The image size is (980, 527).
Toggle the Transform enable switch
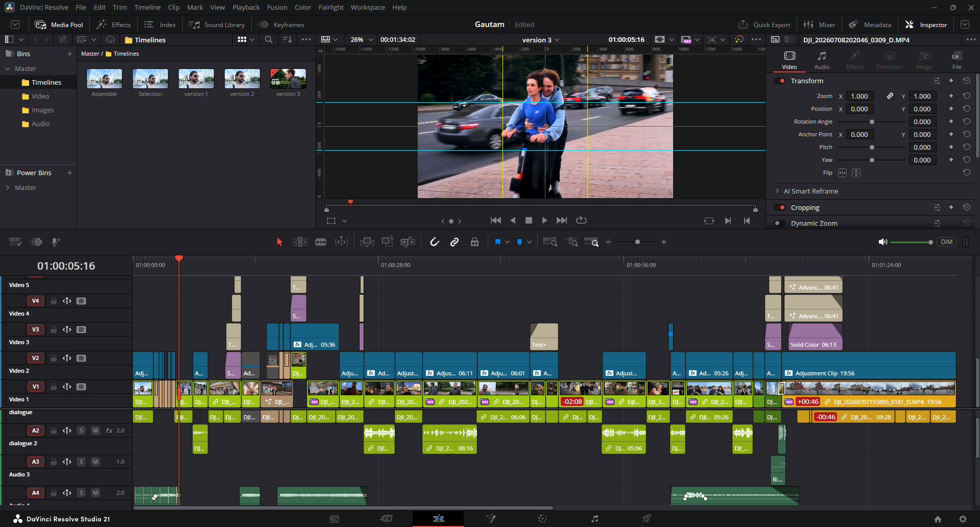(780, 81)
